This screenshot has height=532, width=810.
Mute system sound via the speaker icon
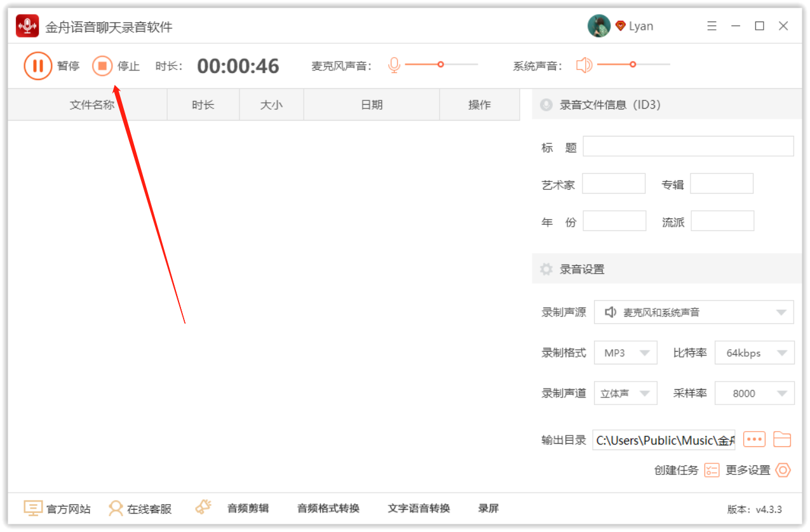[x=584, y=65]
